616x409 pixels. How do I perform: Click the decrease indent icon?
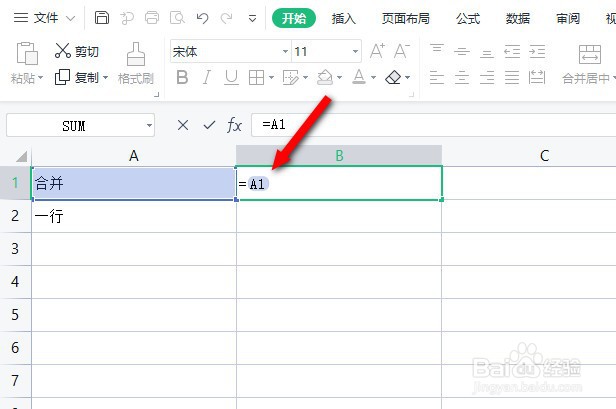[512, 51]
